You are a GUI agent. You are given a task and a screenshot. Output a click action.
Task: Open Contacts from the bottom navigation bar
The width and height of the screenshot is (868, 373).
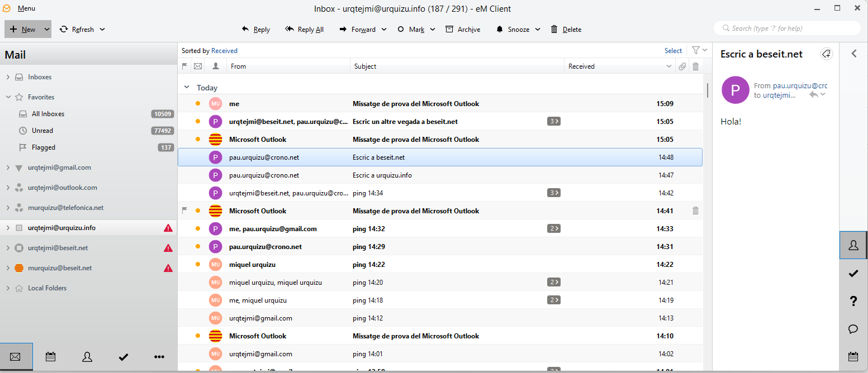coord(87,357)
